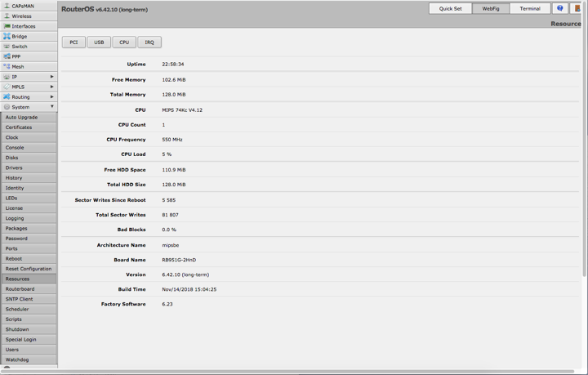588x375 pixels.
Task: Collapse the System submenu arrow
Action: (51, 106)
